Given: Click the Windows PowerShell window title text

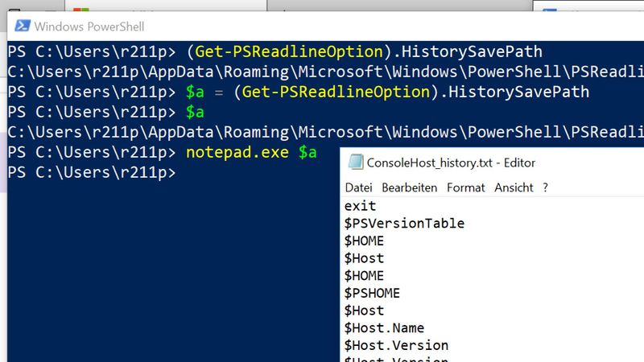Looking at the screenshot, I should (89, 27).
